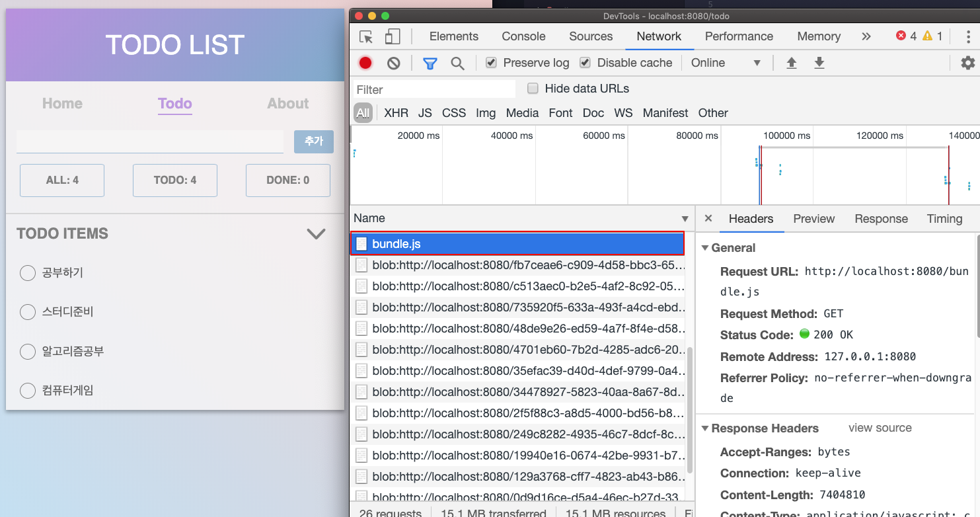Image resolution: width=980 pixels, height=517 pixels.
Task: Open Network settings gear icon
Action: (x=968, y=63)
